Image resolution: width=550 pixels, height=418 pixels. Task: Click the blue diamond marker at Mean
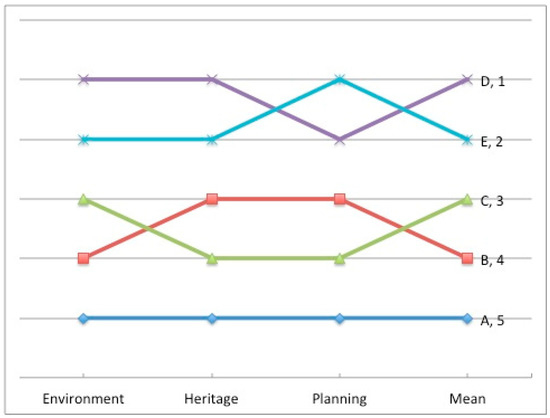[467, 318]
